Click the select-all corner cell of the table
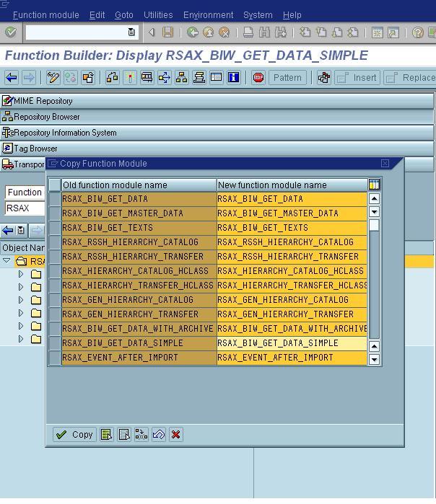Screen dimensions: 436x504 point(55,185)
